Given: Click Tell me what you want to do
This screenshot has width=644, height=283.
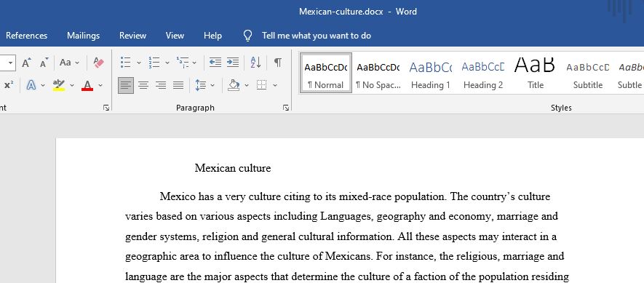Looking at the screenshot, I should pyautogui.click(x=317, y=36).
